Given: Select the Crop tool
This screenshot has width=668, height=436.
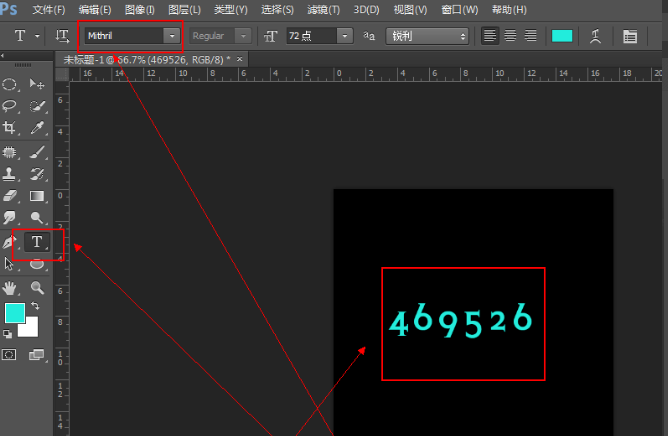Looking at the screenshot, I should tap(9, 127).
